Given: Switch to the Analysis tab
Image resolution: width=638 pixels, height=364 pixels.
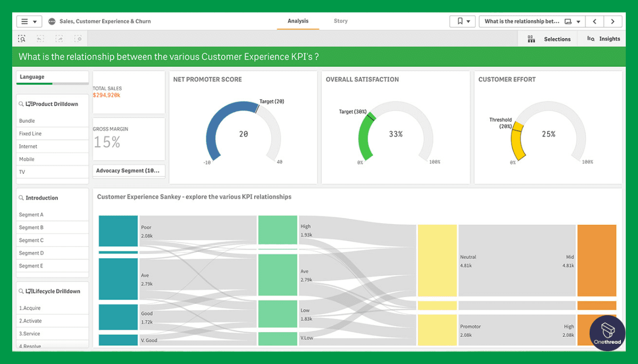Looking at the screenshot, I should [298, 21].
